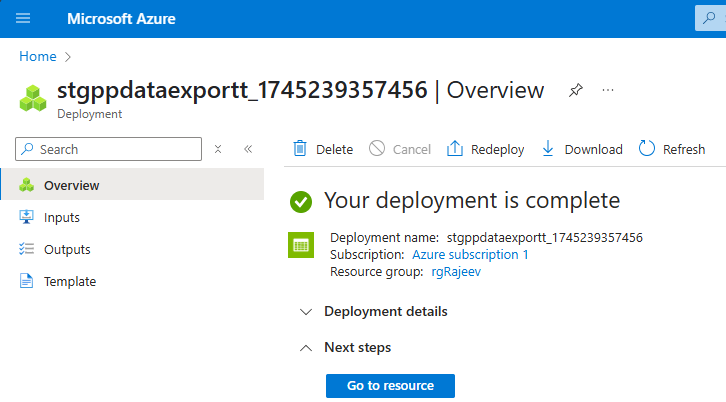The width and height of the screenshot is (726, 402).
Task: Click the Delete trash icon
Action: (300, 149)
